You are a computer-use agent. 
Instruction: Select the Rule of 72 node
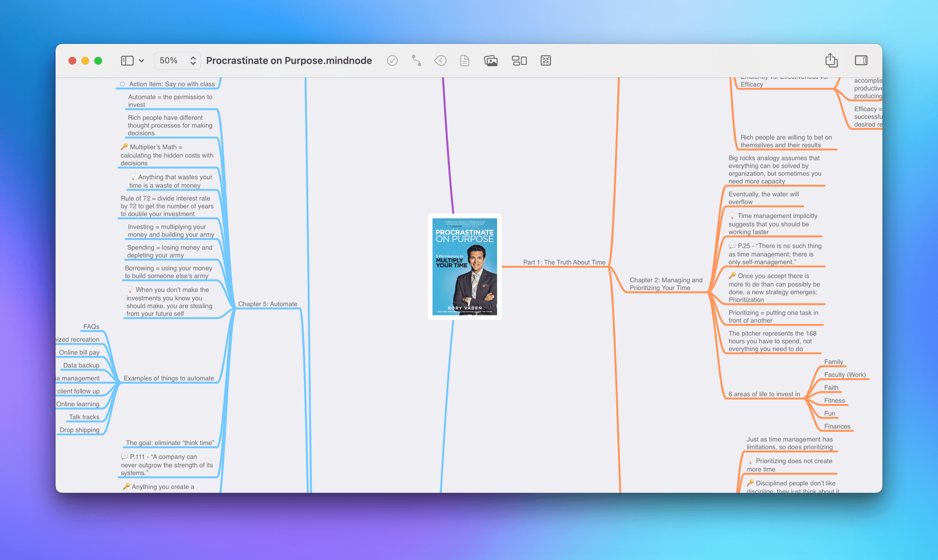[167, 206]
